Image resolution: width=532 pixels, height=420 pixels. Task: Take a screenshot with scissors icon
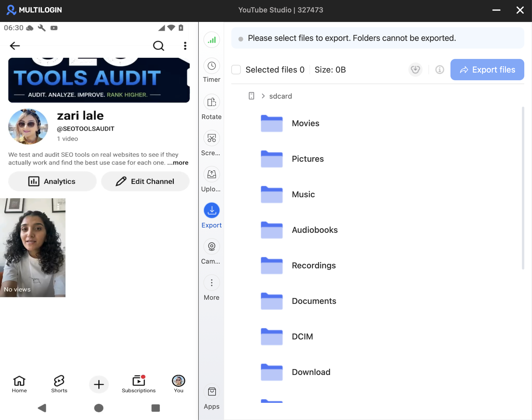point(211,143)
